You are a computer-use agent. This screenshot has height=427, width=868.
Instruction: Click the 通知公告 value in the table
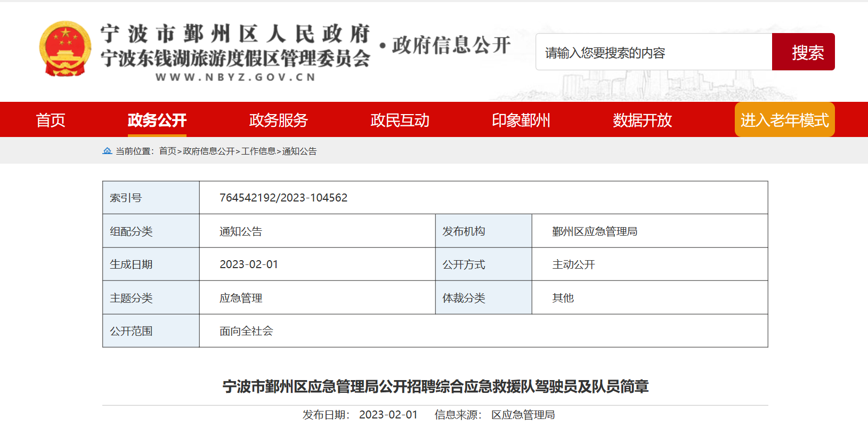pyautogui.click(x=241, y=231)
